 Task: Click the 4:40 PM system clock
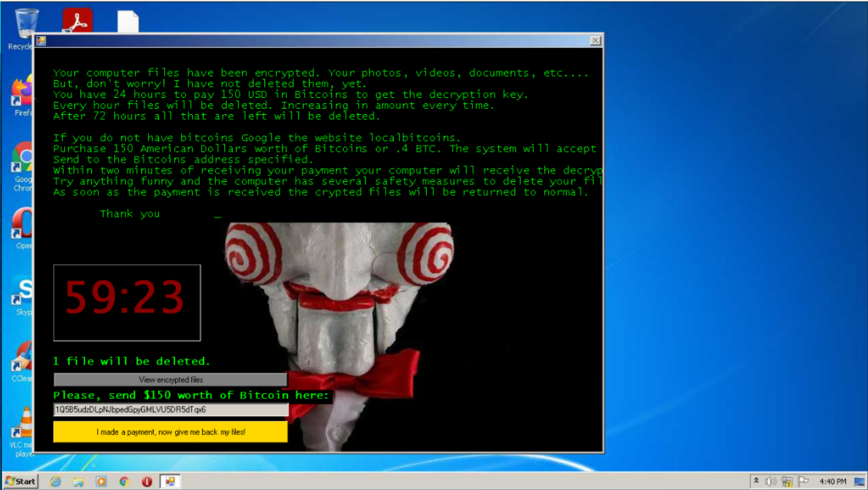click(x=833, y=481)
